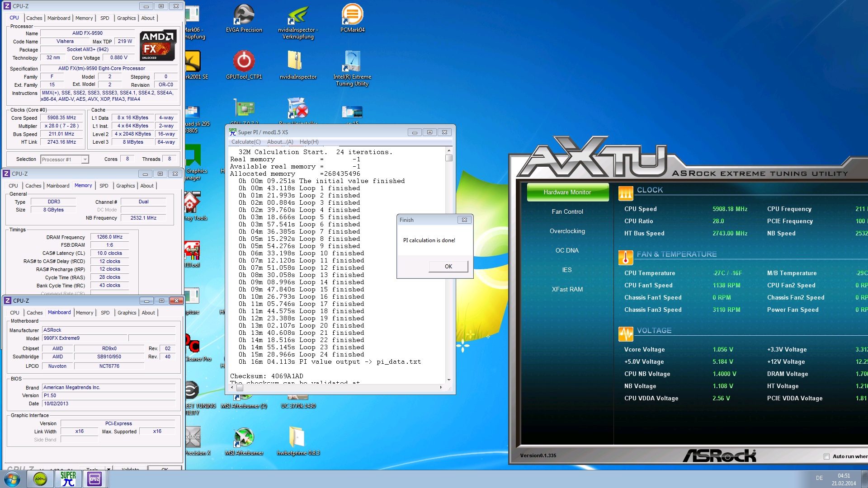The height and width of the screenshot is (488, 868).
Task: Click Super PI horizontal scrollbar thumb
Action: (240, 388)
